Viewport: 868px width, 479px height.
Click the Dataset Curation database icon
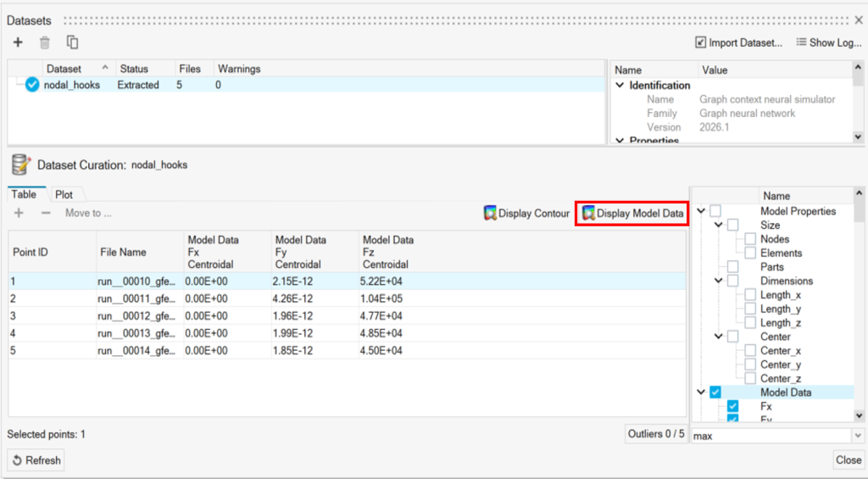(x=21, y=165)
